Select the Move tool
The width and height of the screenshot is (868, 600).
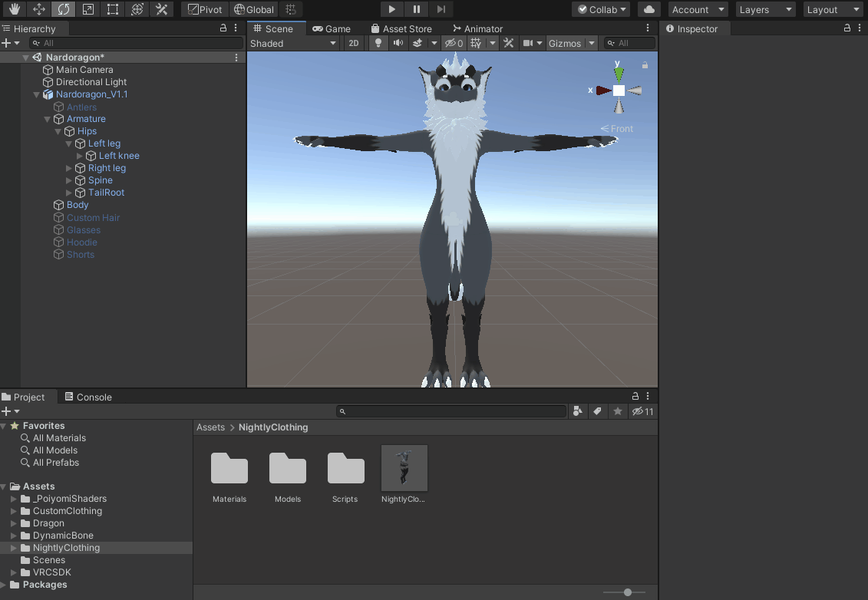38,9
